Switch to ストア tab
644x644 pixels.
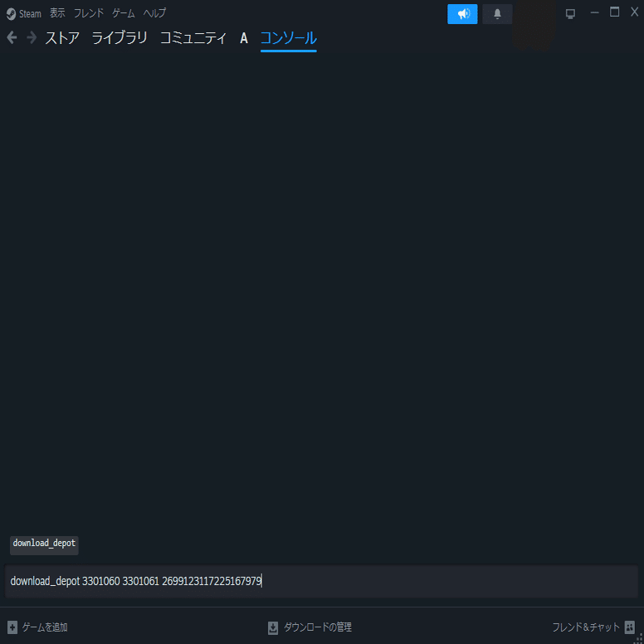pyautogui.click(x=62, y=38)
